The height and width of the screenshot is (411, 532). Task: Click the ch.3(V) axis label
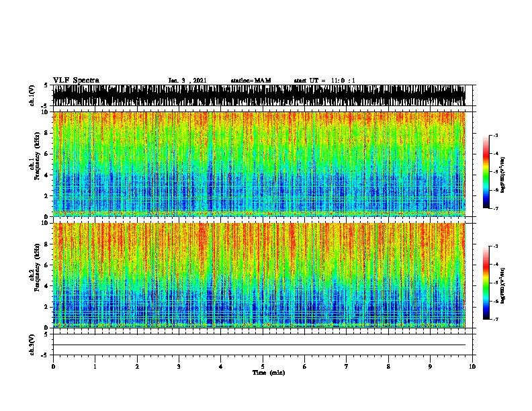point(32,345)
